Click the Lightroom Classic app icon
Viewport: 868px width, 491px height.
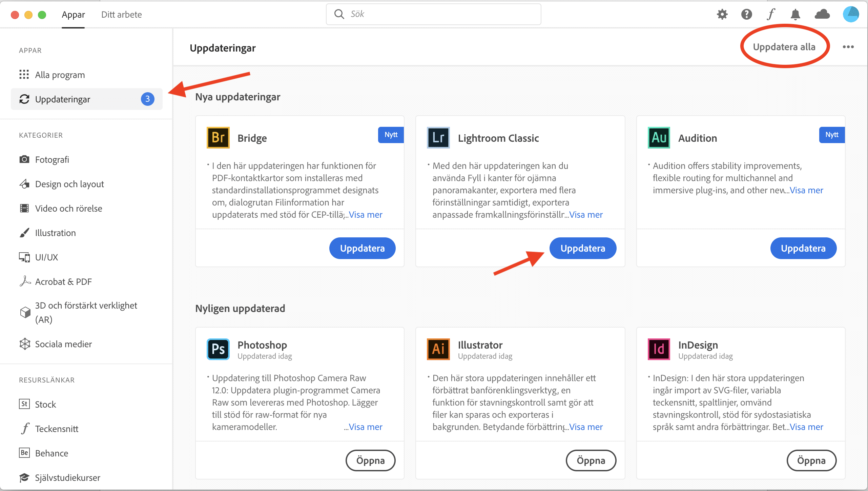pos(438,138)
